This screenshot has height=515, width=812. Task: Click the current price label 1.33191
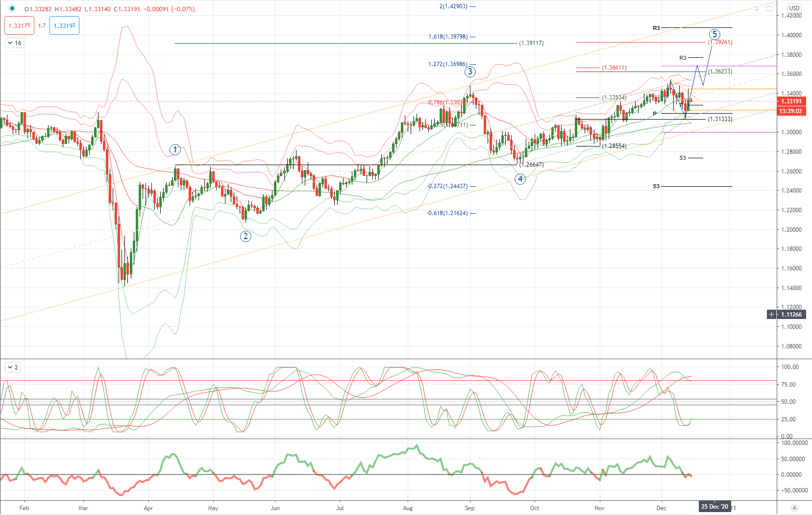(x=791, y=101)
